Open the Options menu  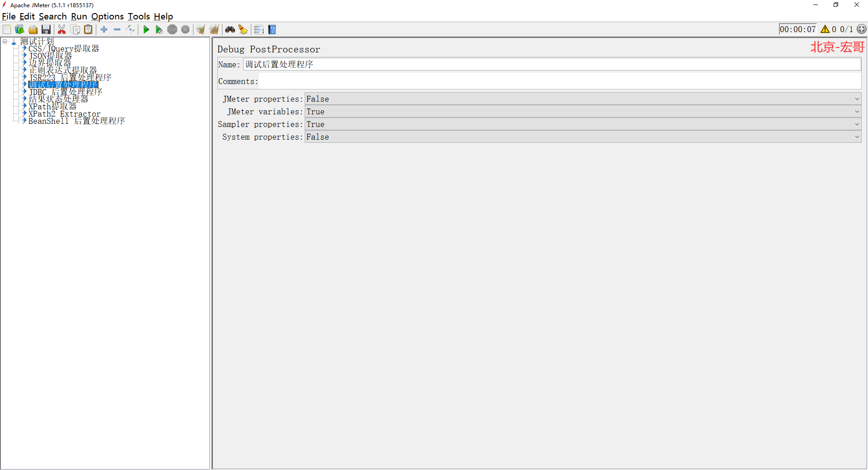[x=108, y=16]
